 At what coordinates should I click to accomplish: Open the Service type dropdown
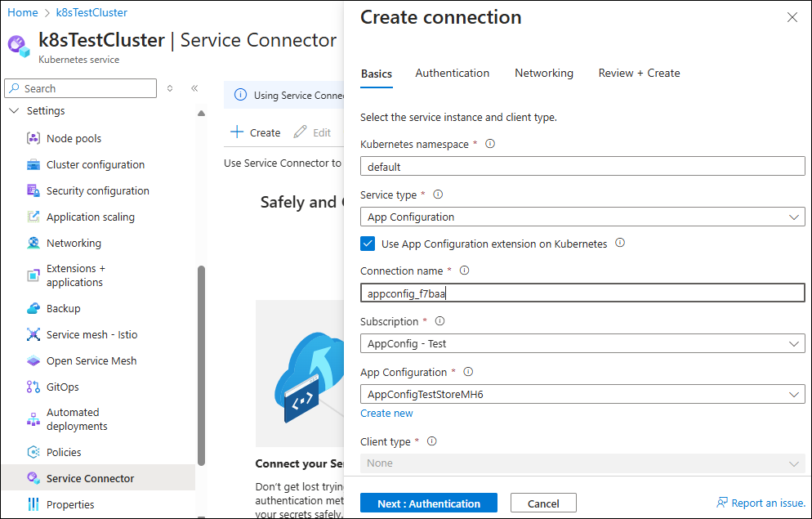tap(582, 217)
